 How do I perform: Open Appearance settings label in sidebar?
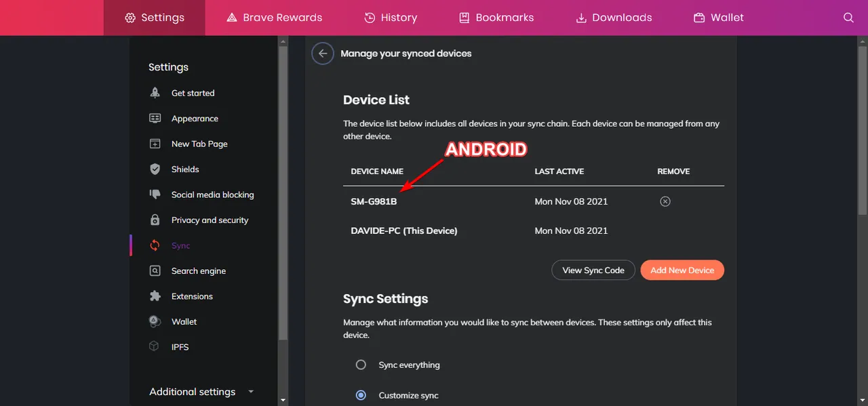[195, 118]
